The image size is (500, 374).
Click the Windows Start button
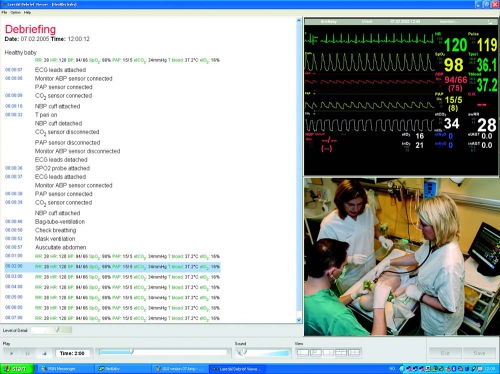(x=17, y=369)
